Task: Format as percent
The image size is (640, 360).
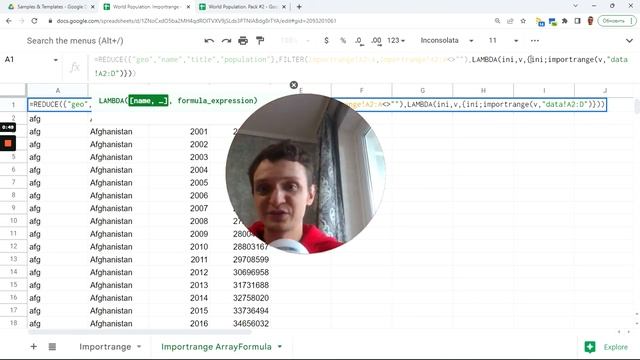Action: (343, 40)
